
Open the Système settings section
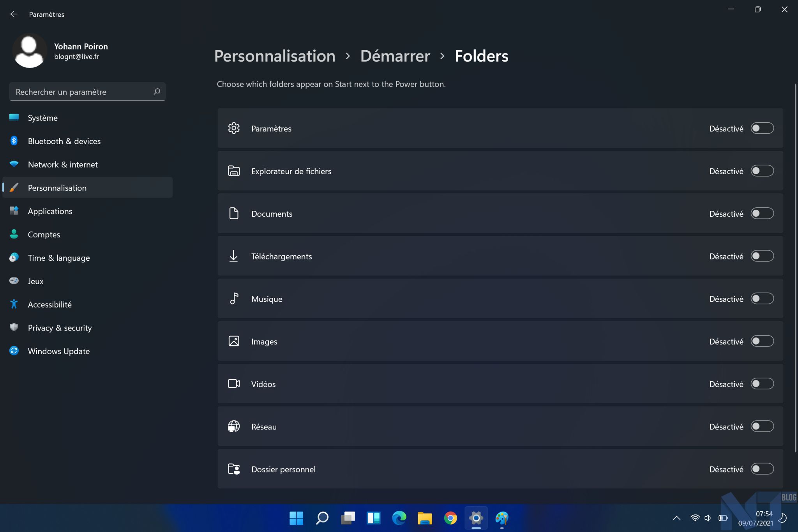click(43, 117)
